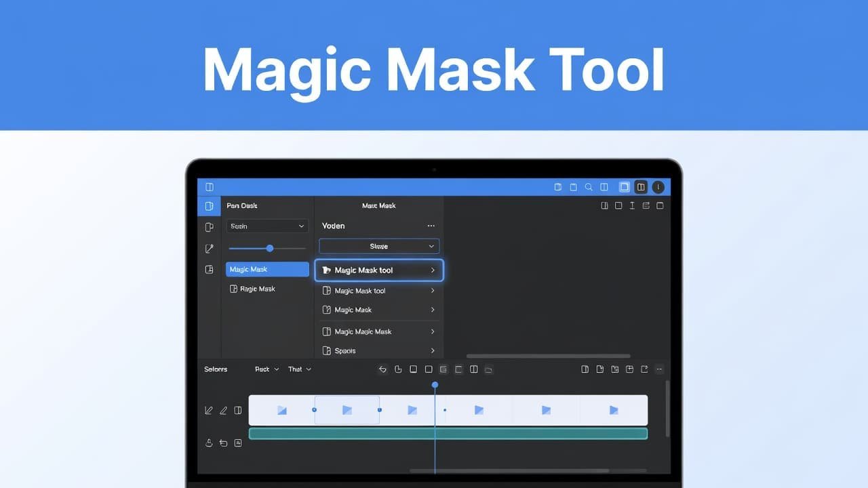Select the highlighted Magic Mask tool row
The height and width of the screenshot is (488, 868).
pyautogui.click(x=379, y=270)
